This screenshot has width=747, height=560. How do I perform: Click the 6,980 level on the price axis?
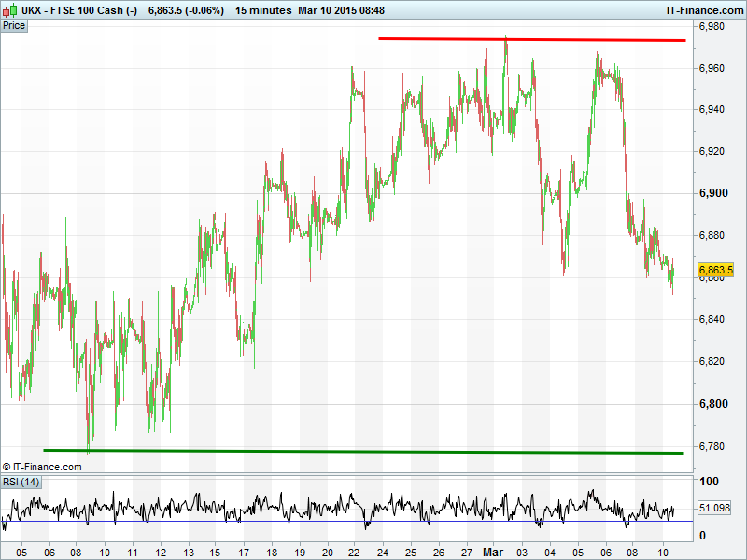pyautogui.click(x=713, y=26)
